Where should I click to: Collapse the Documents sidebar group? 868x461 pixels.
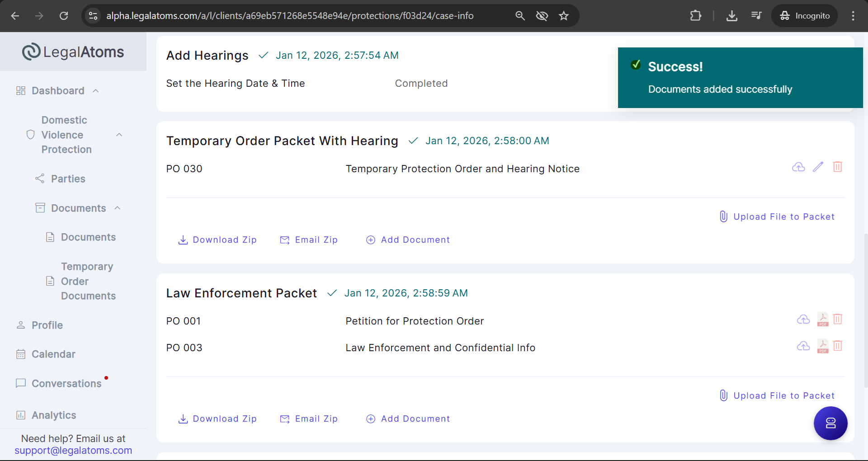coord(118,208)
